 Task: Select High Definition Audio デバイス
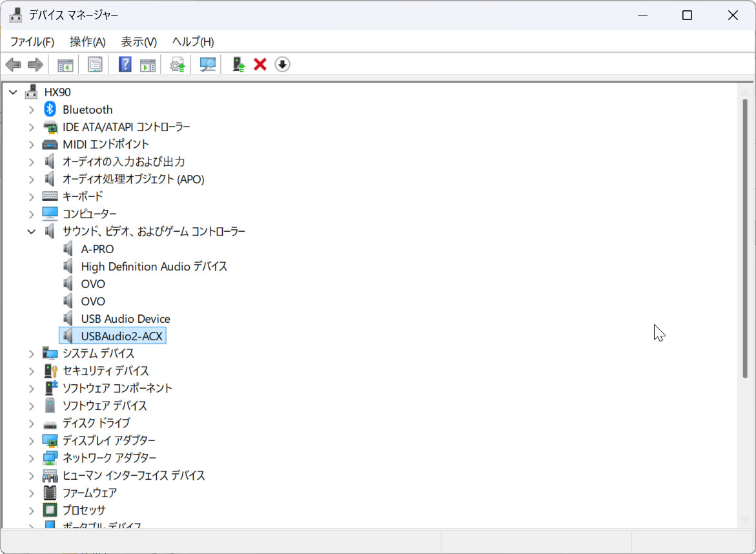click(x=154, y=267)
